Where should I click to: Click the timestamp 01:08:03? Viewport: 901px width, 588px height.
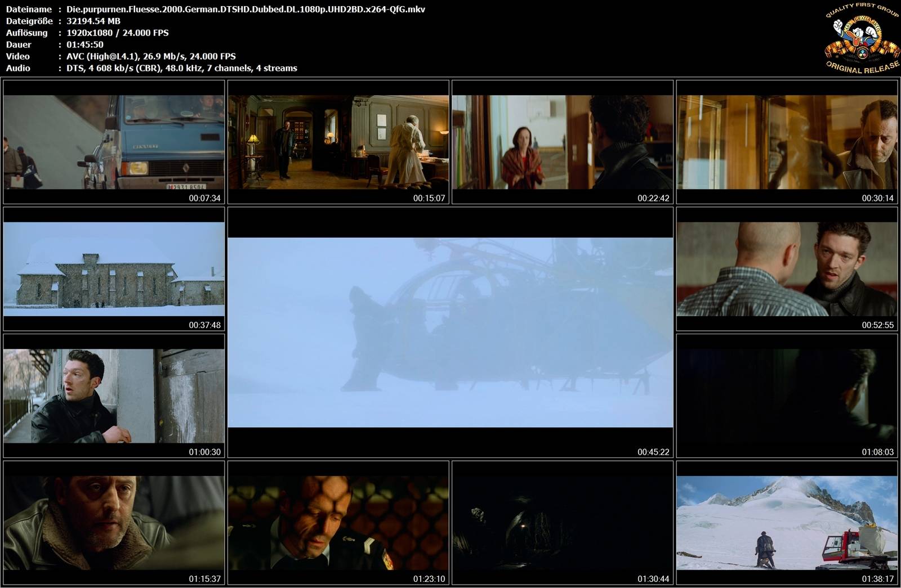tap(878, 452)
